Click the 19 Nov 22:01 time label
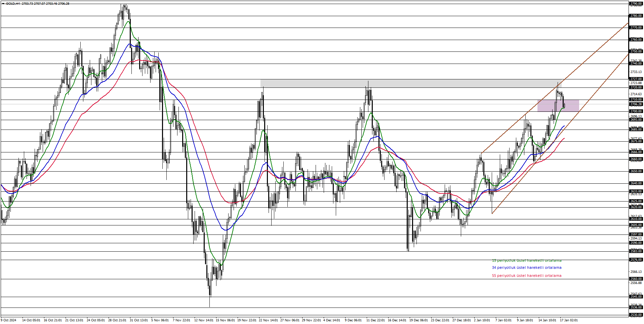The height and width of the screenshot is (324, 644). click(x=247, y=320)
